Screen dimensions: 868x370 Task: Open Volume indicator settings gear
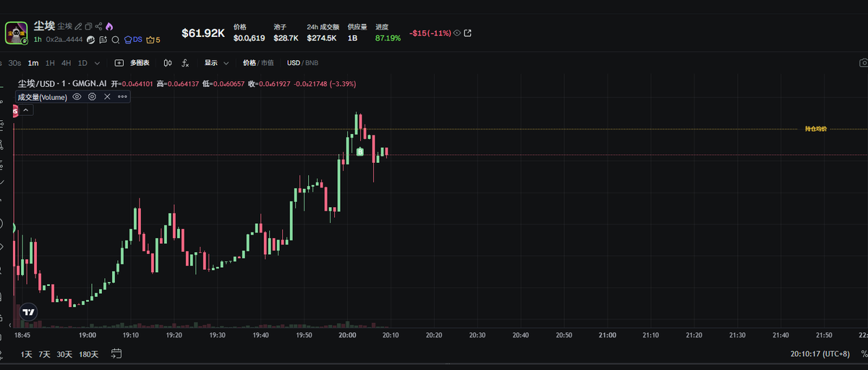click(x=92, y=96)
